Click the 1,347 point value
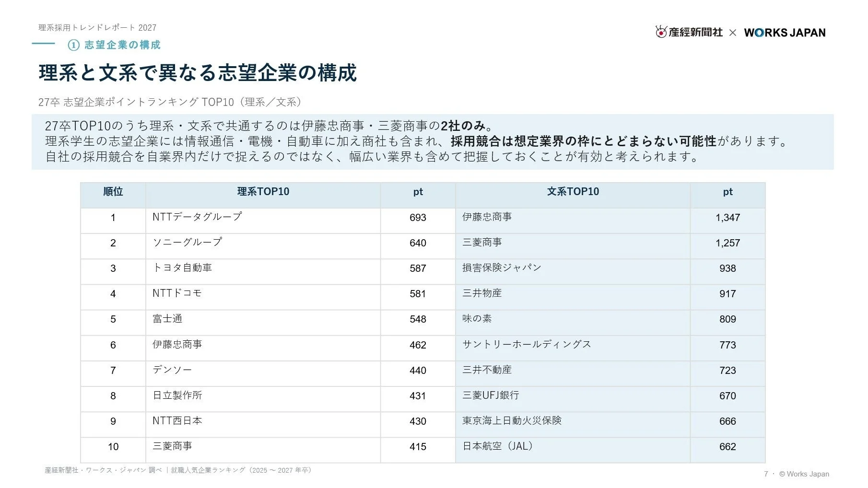The height and width of the screenshot is (488, 868). [x=727, y=218]
